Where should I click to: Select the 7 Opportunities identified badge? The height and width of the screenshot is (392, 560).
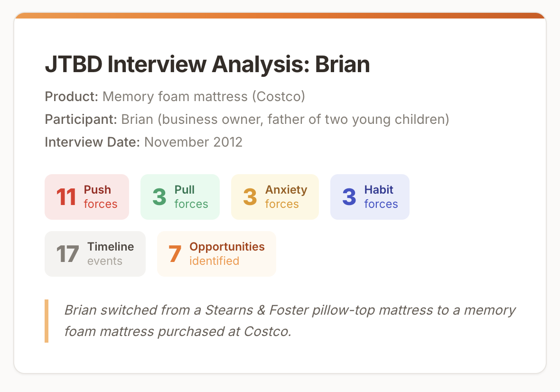point(216,254)
